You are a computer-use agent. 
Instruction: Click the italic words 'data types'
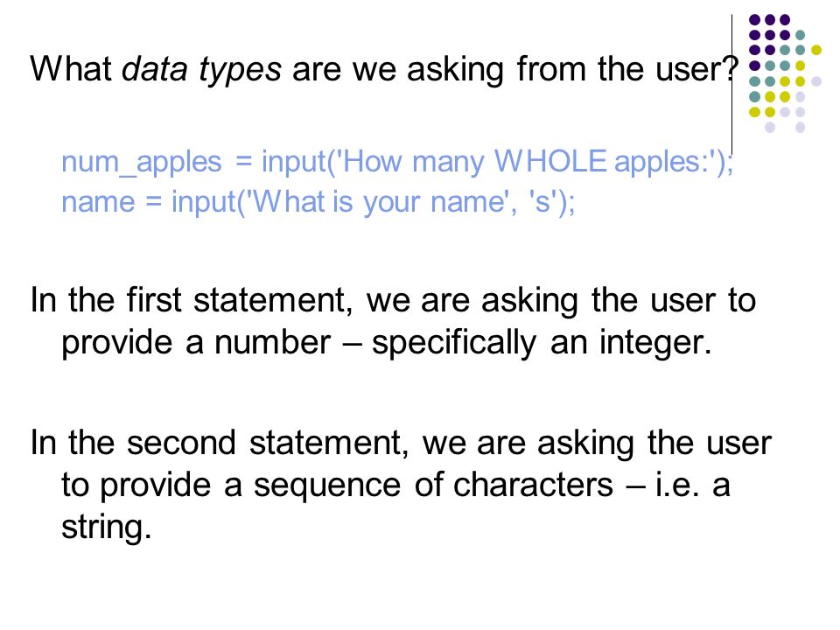201,70
